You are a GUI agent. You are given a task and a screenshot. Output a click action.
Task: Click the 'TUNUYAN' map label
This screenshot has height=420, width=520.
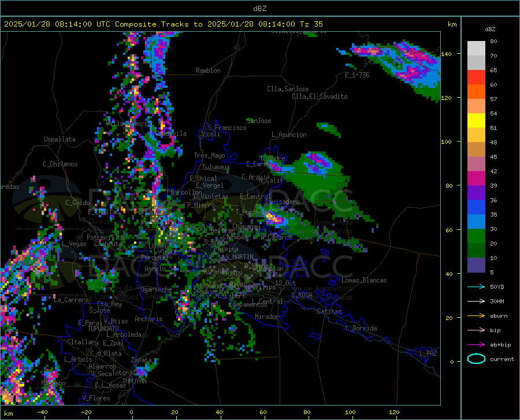[134, 381]
